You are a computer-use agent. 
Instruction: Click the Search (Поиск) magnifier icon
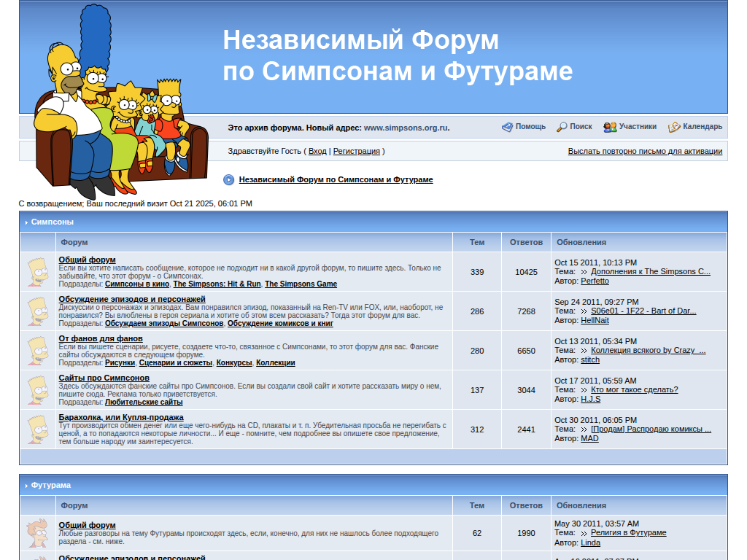coord(562,127)
